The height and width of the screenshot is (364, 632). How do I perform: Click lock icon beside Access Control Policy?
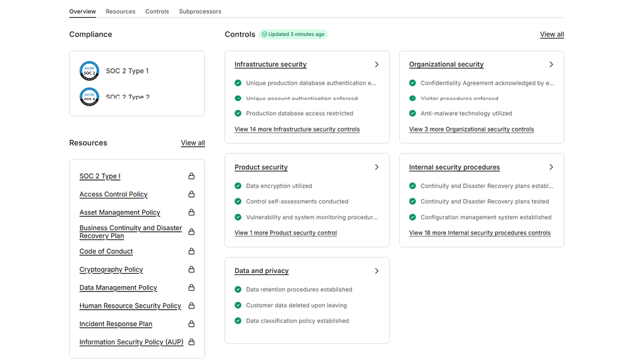coord(191,194)
